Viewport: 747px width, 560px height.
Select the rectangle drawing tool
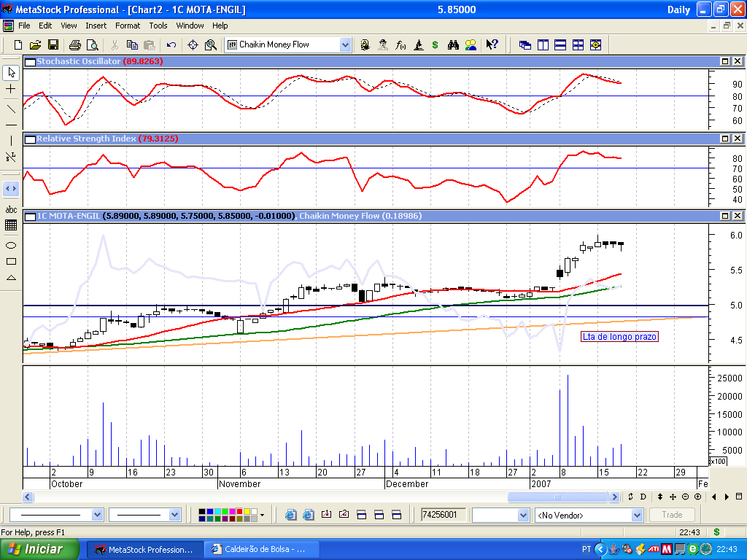point(11,261)
